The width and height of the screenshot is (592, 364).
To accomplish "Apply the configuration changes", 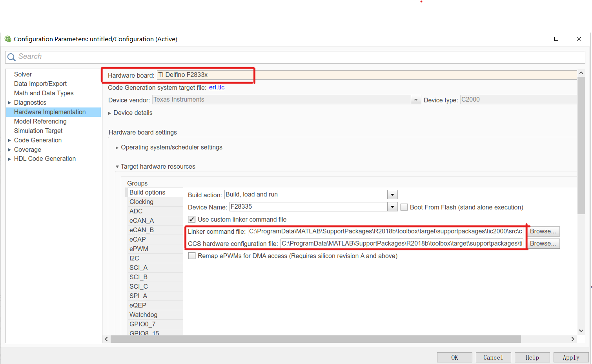I will [571, 357].
